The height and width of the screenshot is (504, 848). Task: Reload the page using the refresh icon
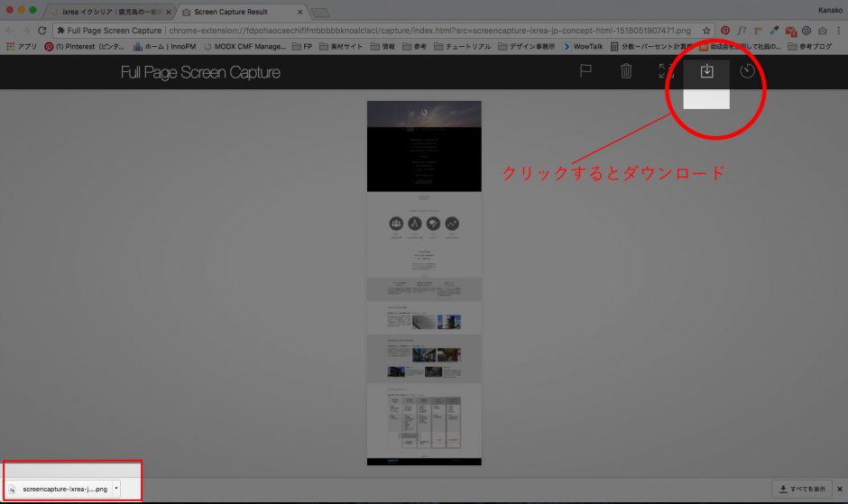point(41,30)
